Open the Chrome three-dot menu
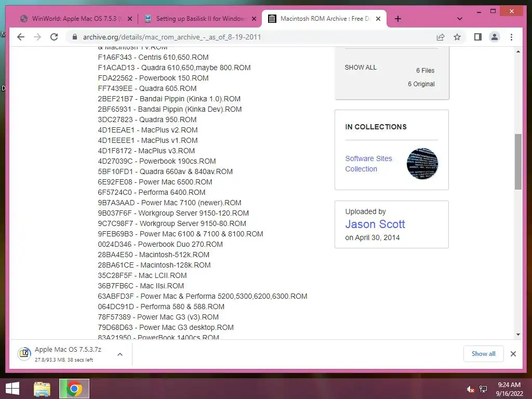 click(511, 37)
